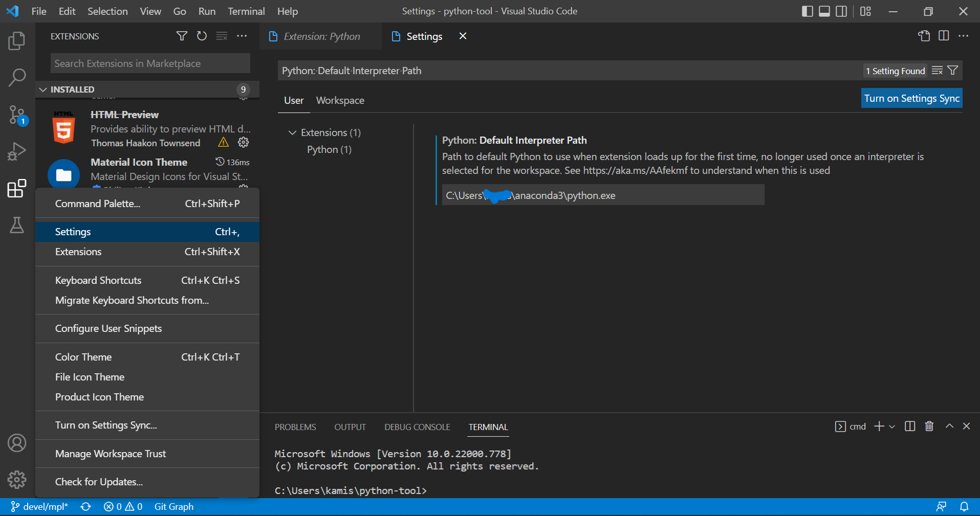The height and width of the screenshot is (516, 980).
Task: Open the HTML Preview extension settings gear
Action: tap(243, 142)
